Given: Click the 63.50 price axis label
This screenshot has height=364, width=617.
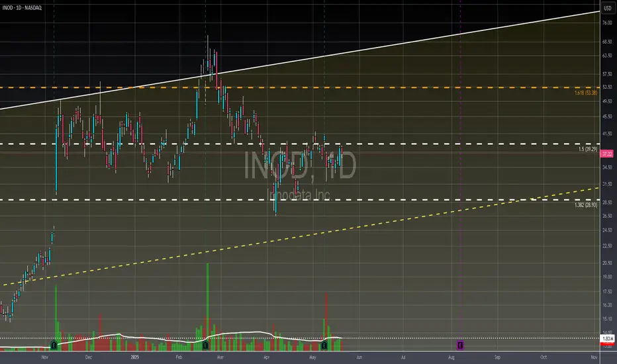Looking at the screenshot, I should (x=607, y=56).
